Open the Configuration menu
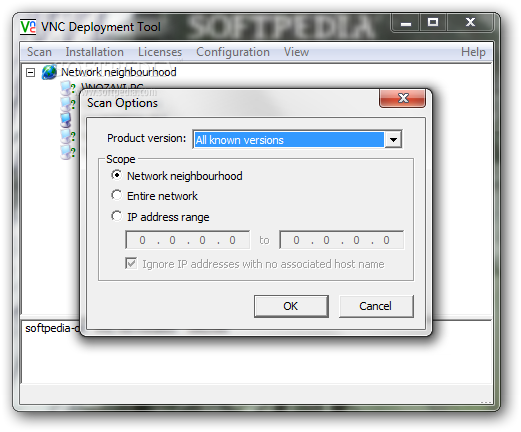 tap(233, 52)
